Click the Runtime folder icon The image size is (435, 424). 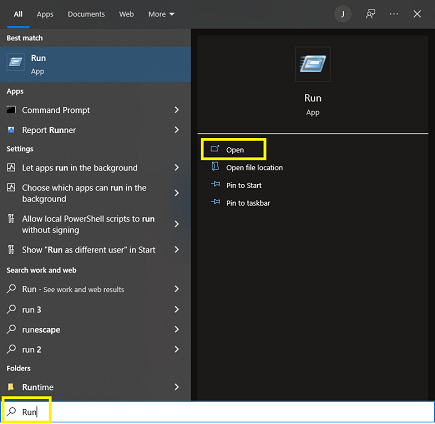[x=11, y=387]
